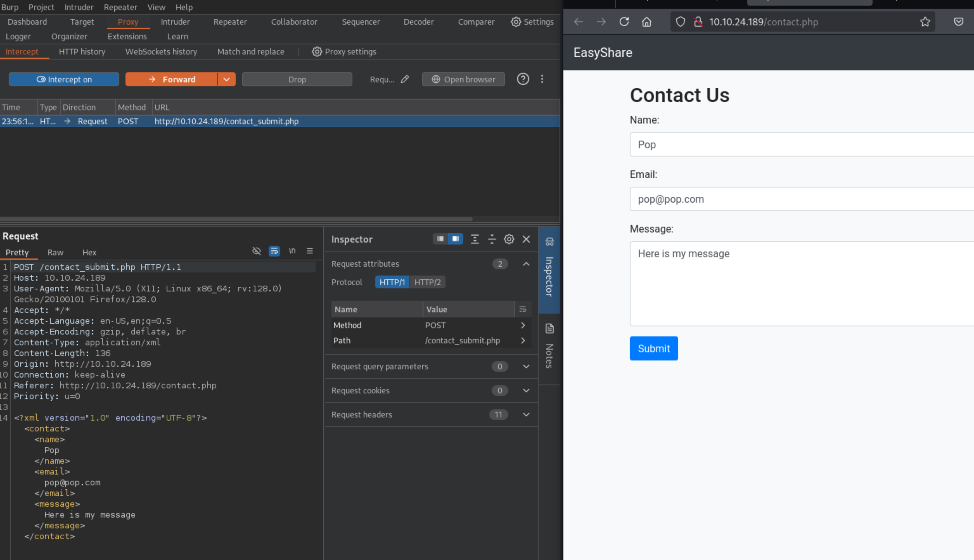
Task: Reload the browser page
Action: coord(624,22)
